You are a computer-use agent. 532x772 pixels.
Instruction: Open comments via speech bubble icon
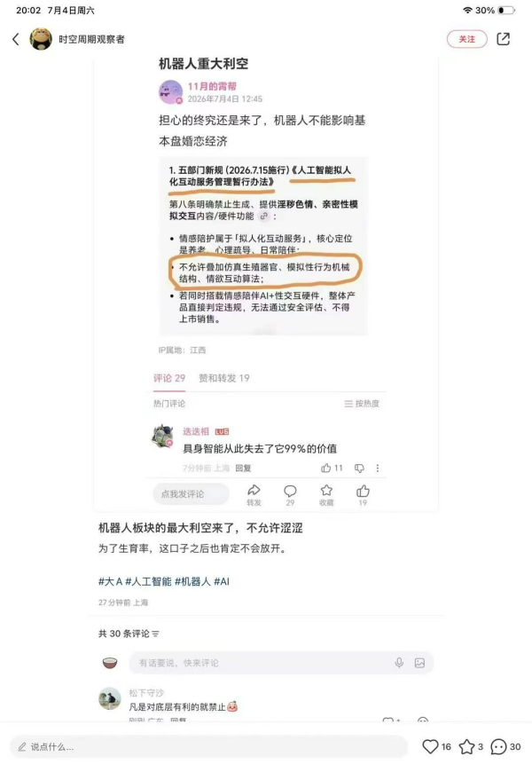(x=498, y=746)
